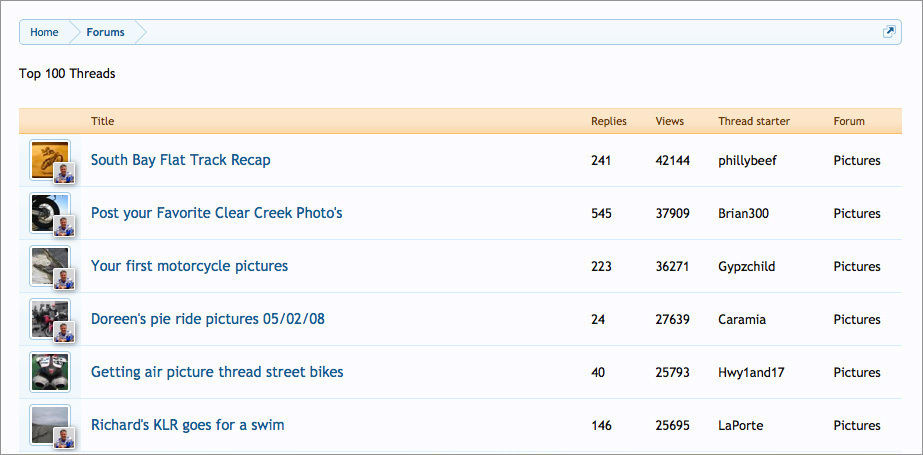The height and width of the screenshot is (455, 923).
Task: Open South Bay Flat Track Recap thread
Action: 180,160
